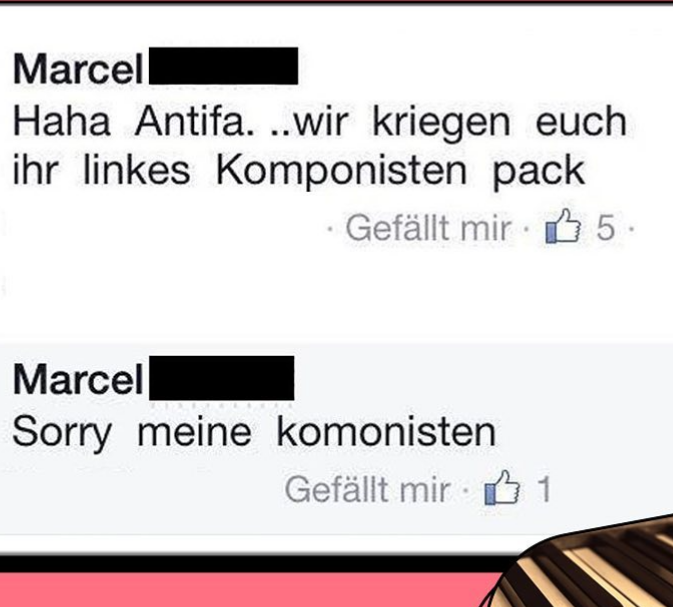Viewport: 673px width, 607px height.
Task: Open the list of 5 likes
Action: point(606,228)
